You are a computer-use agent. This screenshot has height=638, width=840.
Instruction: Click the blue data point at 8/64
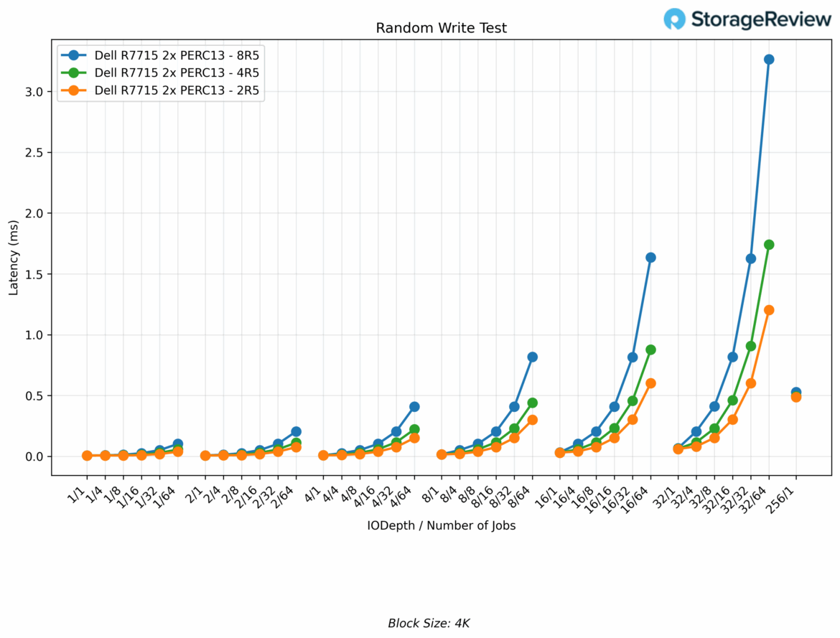[533, 357]
